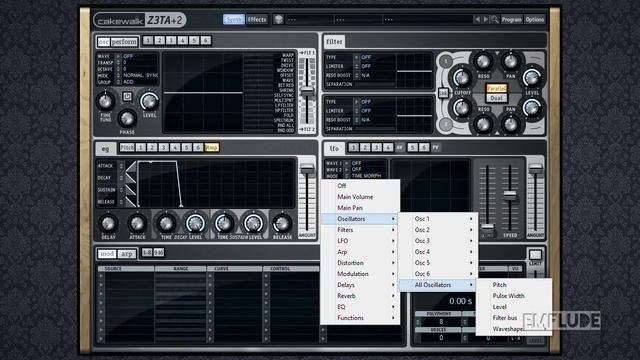Click the envelope Attack knob
640x360 pixels.
point(137,223)
